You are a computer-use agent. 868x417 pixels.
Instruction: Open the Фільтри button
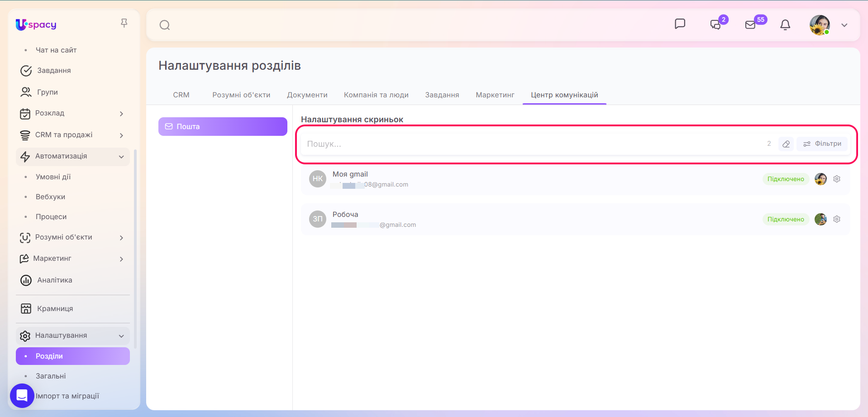pyautogui.click(x=822, y=144)
